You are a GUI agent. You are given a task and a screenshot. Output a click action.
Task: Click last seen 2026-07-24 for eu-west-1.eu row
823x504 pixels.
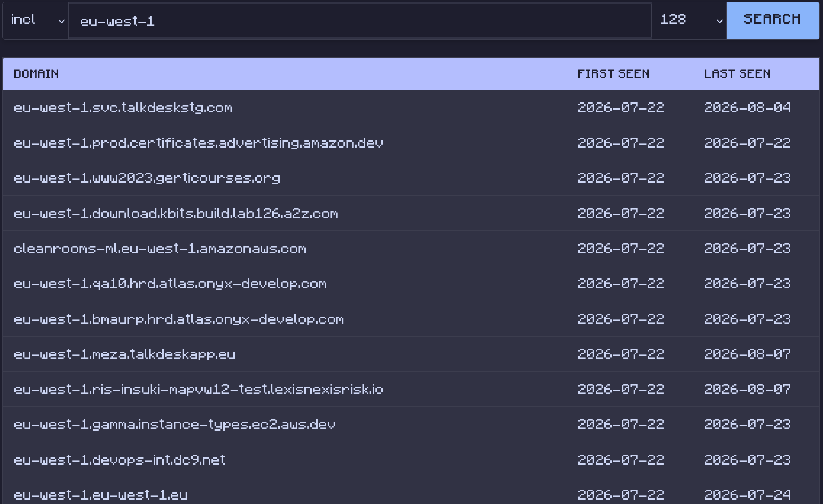pos(747,495)
